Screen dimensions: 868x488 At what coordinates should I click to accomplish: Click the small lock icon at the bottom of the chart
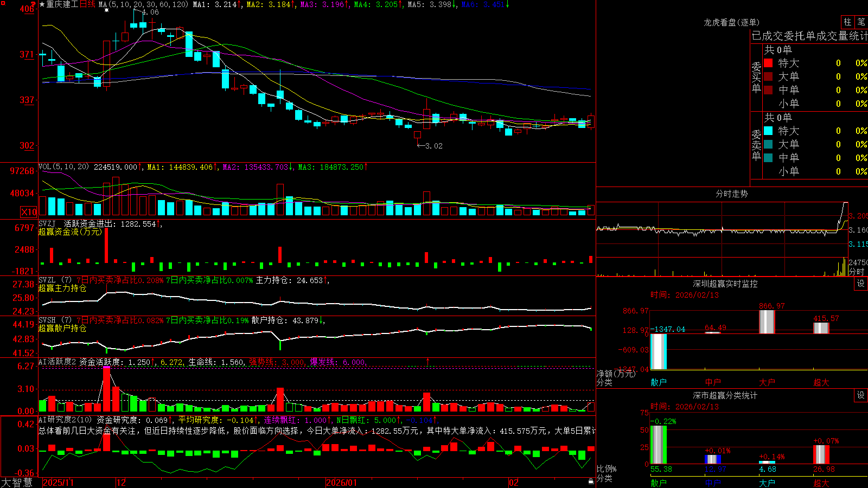591,481
